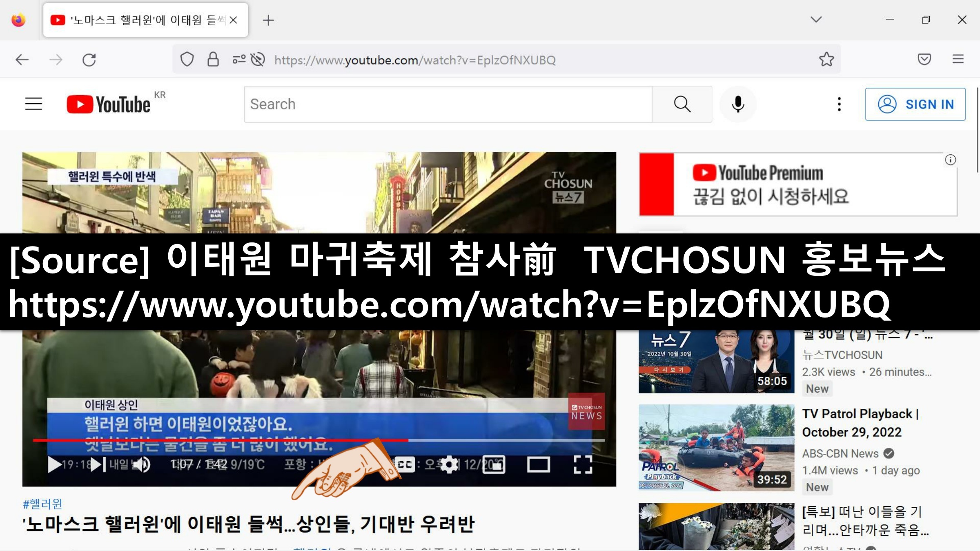Enter fullscreen mode in player
Viewport: 980px width, 551px height.
click(583, 464)
